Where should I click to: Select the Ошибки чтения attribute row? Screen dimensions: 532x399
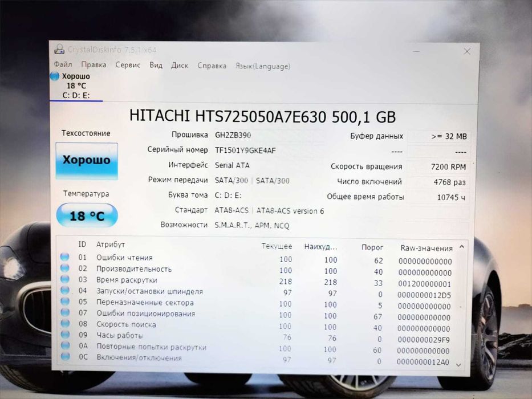tap(256, 259)
